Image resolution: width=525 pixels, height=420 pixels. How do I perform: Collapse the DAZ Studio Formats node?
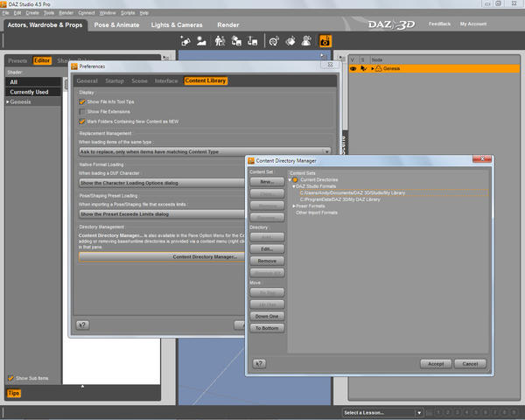(x=294, y=186)
